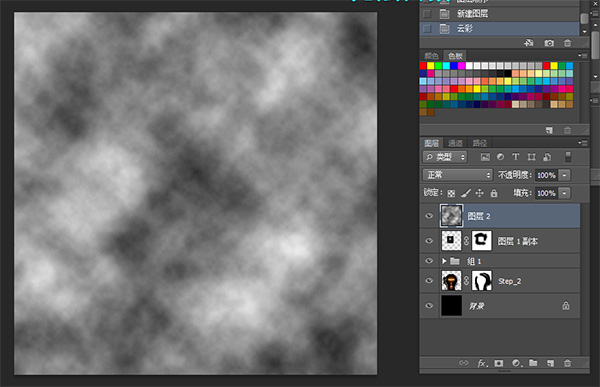Filter layers by type (T) layers

pos(515,157)
